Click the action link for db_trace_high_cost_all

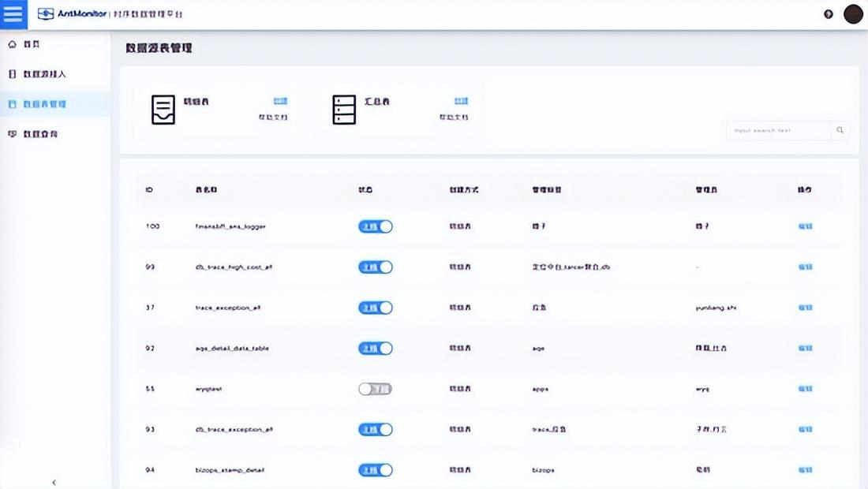pos(806,267)
